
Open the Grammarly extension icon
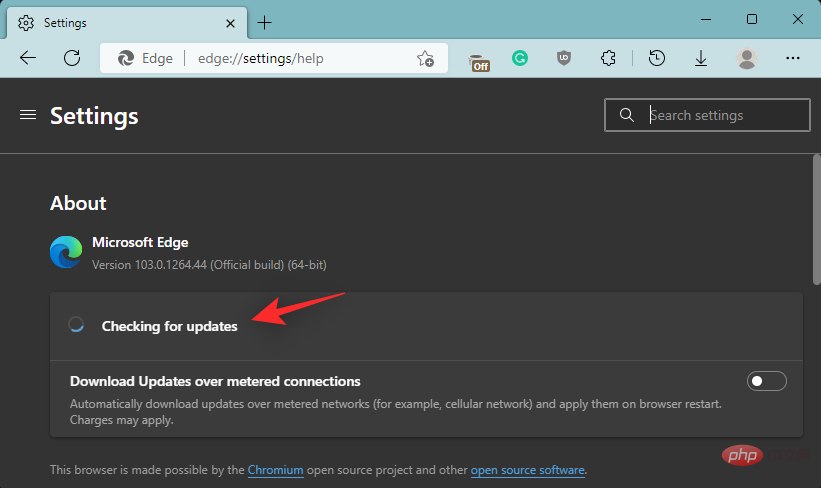[520, 58]
